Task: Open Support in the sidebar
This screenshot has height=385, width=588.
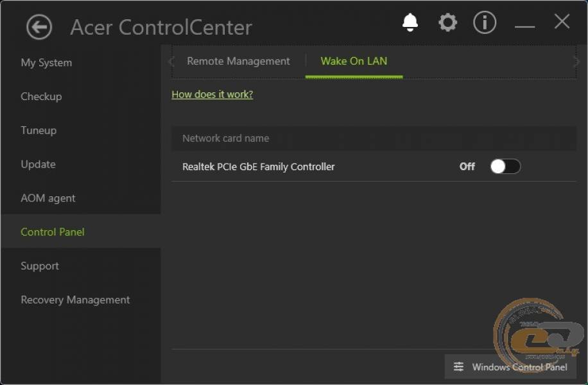Action: point(40,266)
